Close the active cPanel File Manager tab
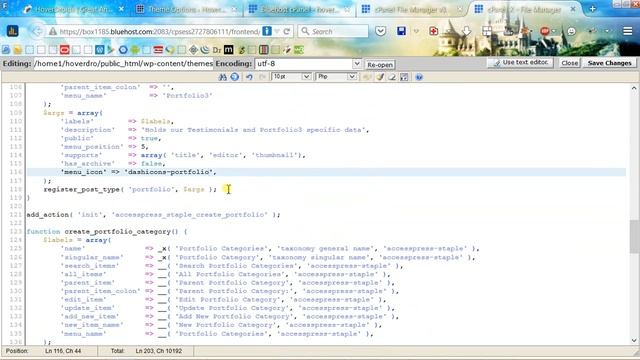The width and height of the screenshot is (640, 360). tap(573, 9)
